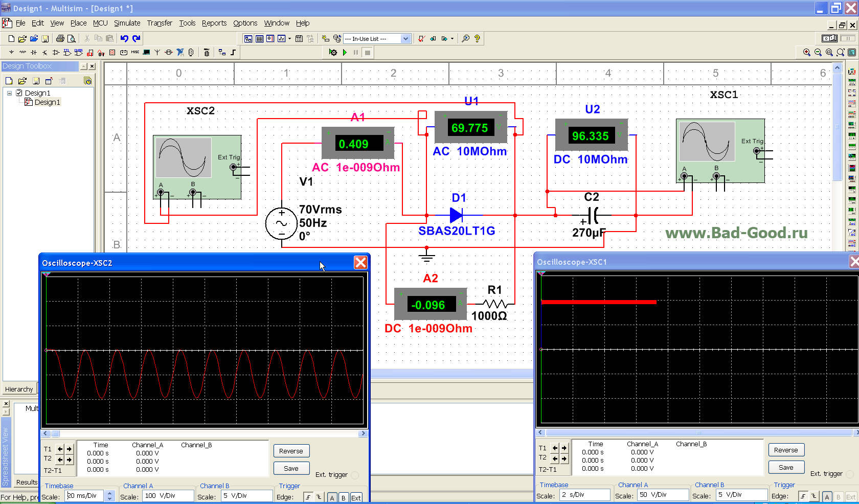
Task: Open the Transfer menu
Action: (160, 23)
